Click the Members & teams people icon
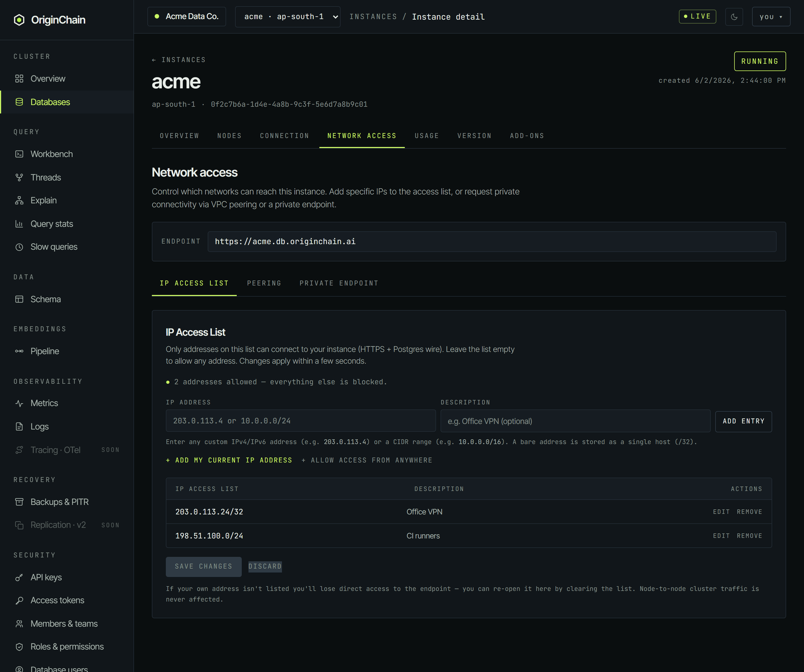Screen dimensions: 804x672 pyautogui.click(x=19, y=624)
